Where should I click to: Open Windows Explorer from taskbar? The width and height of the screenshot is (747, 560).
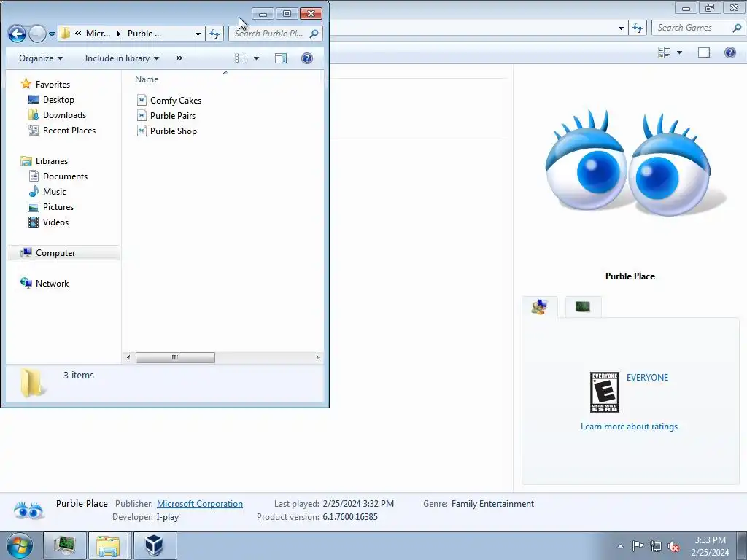108,545
